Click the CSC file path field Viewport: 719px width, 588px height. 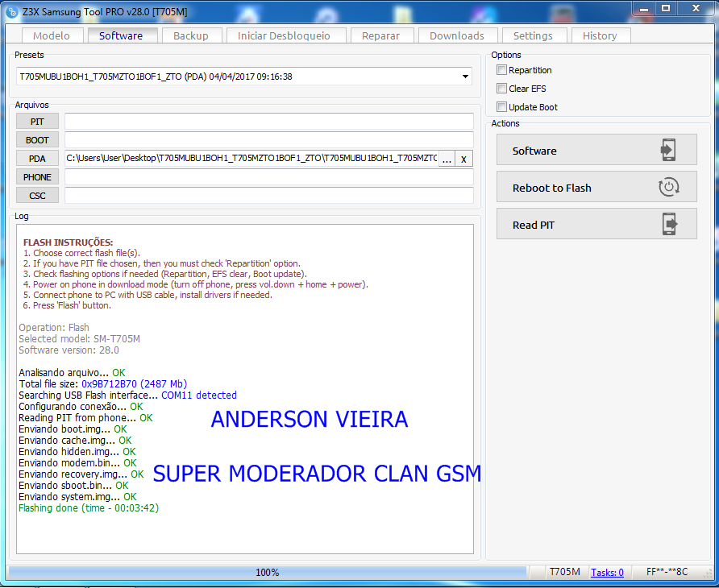(x=268, y=196)
